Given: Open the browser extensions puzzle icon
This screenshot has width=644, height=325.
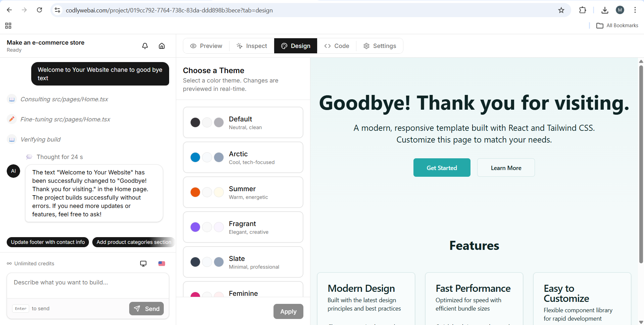Looking at the screenshot, I should click(583, 10).
